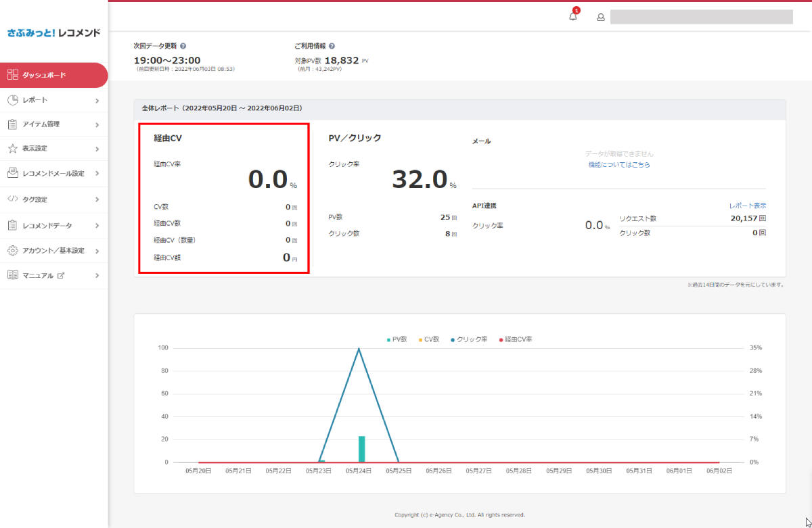This screenshot has width=812, height=528.
Task: Click the report pie chart icon
Action: click(x=12, y=100)
